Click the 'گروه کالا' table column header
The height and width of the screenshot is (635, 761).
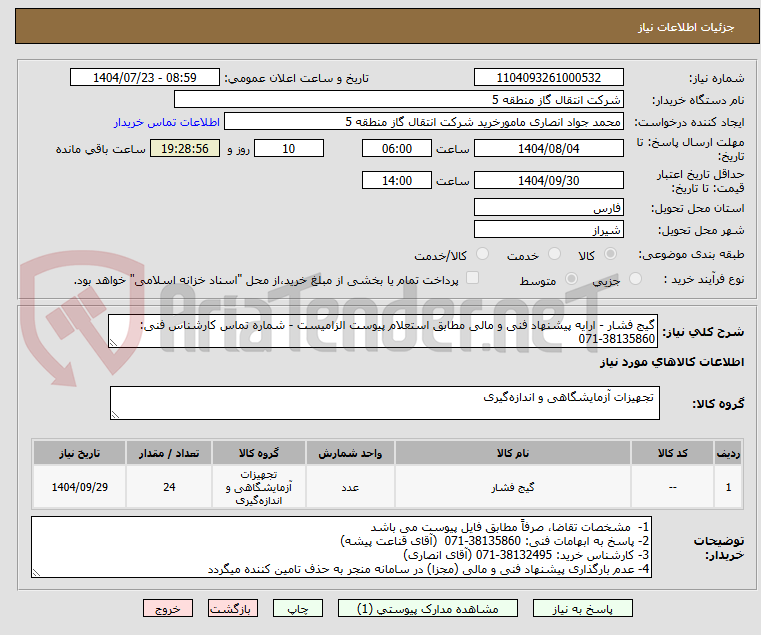click(x=259, y=453)
